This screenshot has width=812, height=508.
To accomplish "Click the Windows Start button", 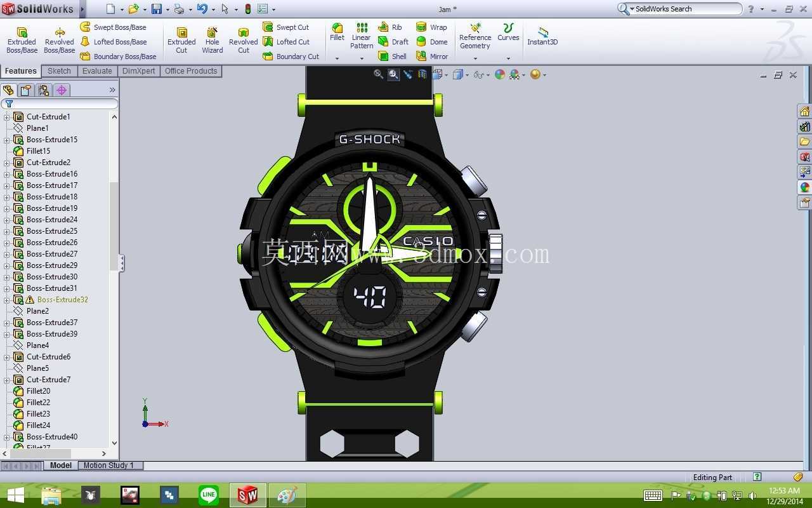I will [x=15, y=495].
